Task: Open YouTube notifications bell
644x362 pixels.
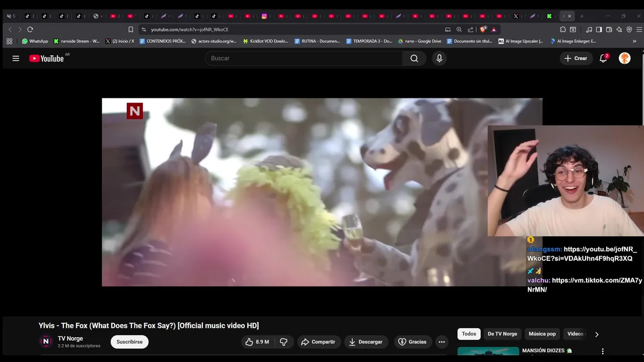Action: click(x=603, y=58)
